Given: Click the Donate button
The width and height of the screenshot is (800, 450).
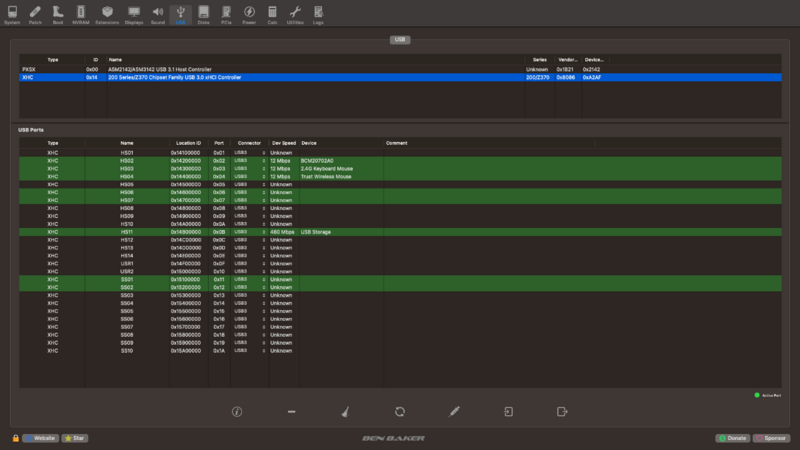Looking at the screenshot, I should coord(734,438).
